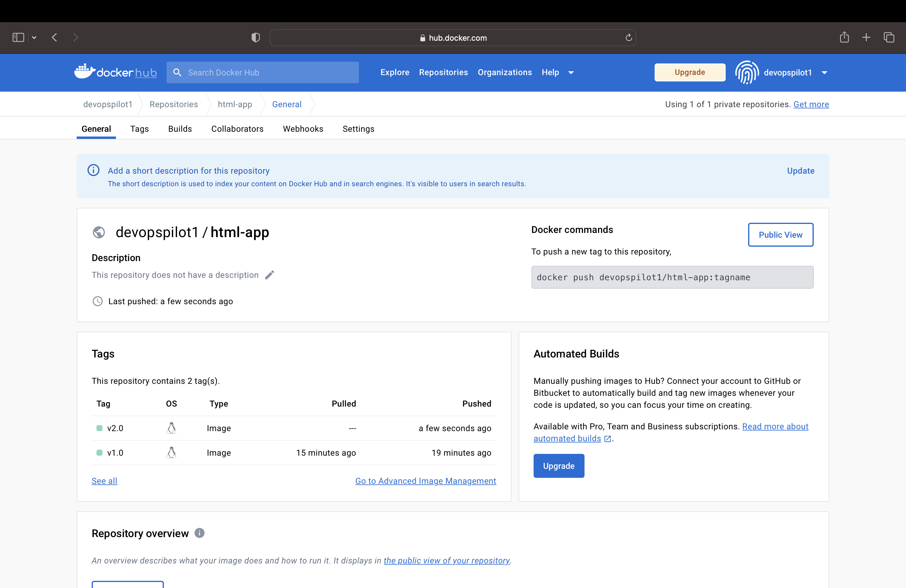Switch to the Builds tab
The image size is (906, 588).
[x=180, y=128]
